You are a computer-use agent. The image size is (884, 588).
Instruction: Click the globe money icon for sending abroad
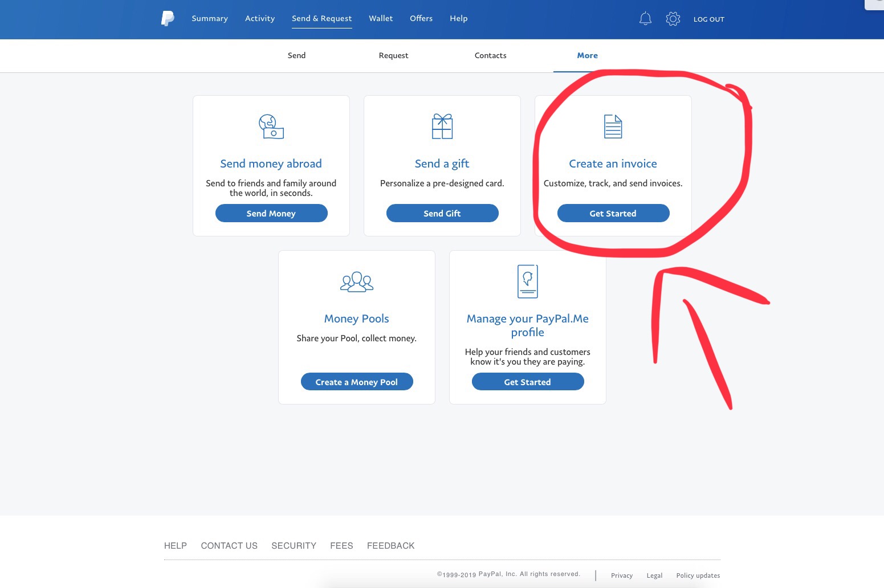271,126
